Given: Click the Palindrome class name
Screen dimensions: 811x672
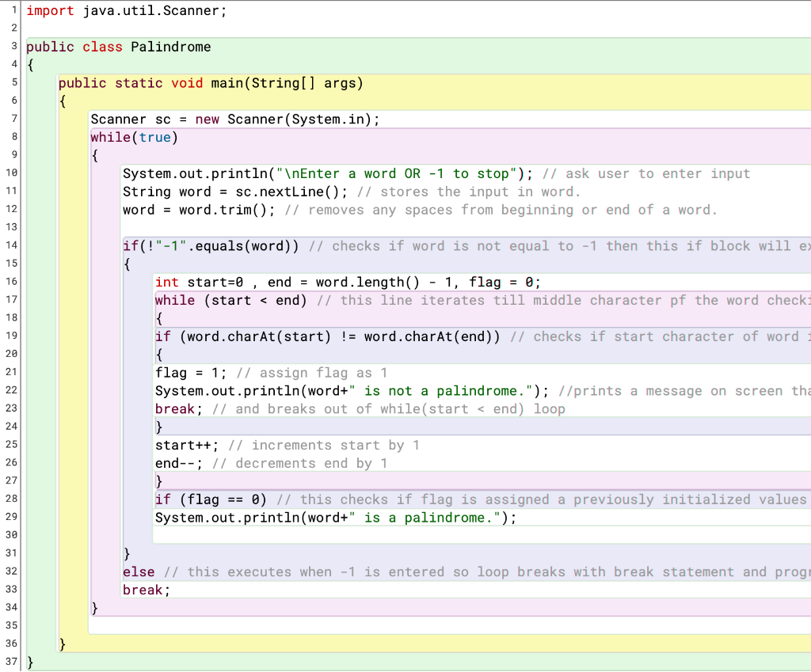Looking at the screenshot, I should (170, 47).
